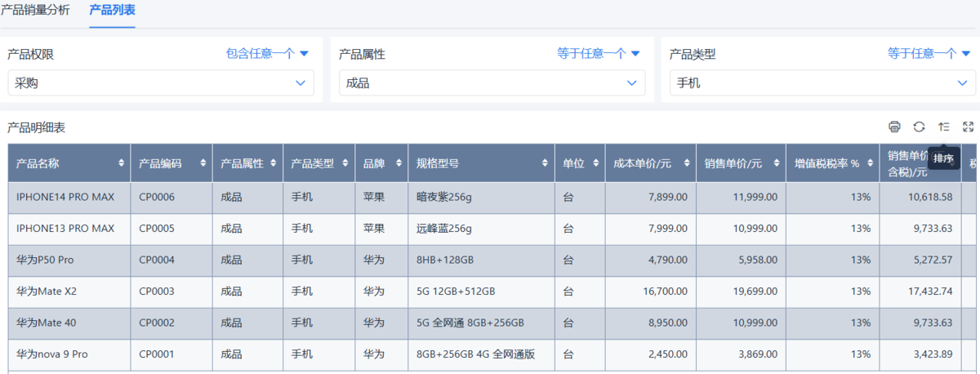Click cost price 16,700.00

[x=665, y=292]
